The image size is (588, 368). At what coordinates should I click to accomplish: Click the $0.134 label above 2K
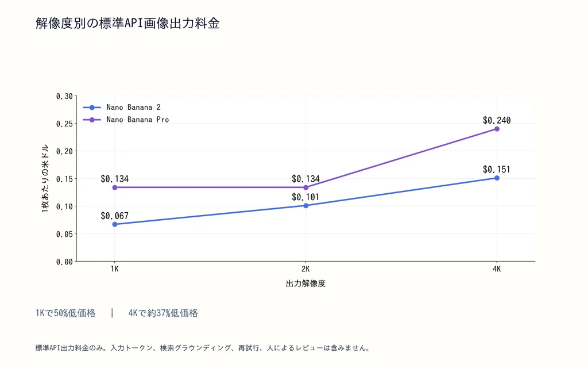pos(305,179)
